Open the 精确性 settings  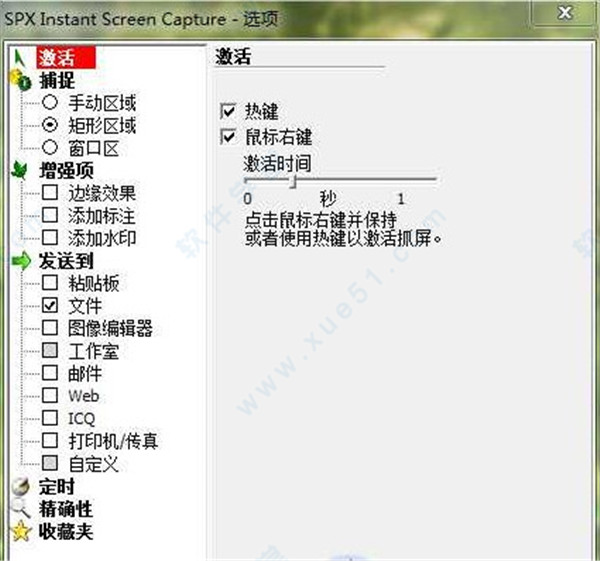click(x=66, y=509)
